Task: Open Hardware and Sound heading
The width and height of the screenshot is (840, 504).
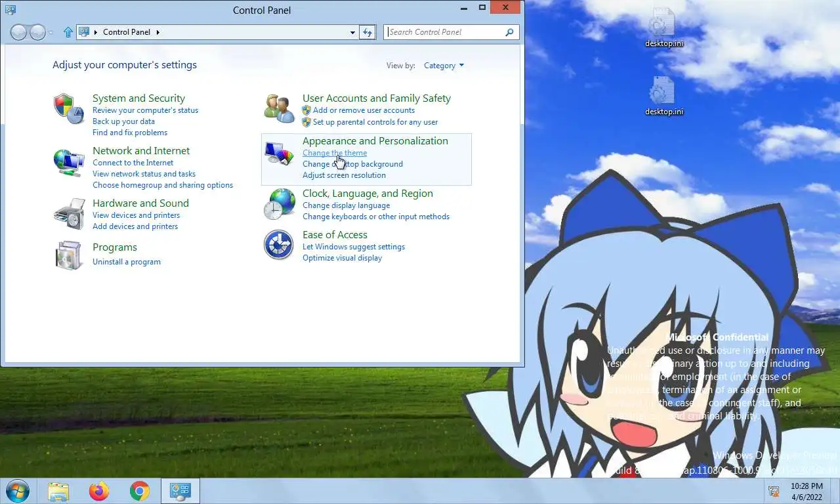Action: pos(140,203)
